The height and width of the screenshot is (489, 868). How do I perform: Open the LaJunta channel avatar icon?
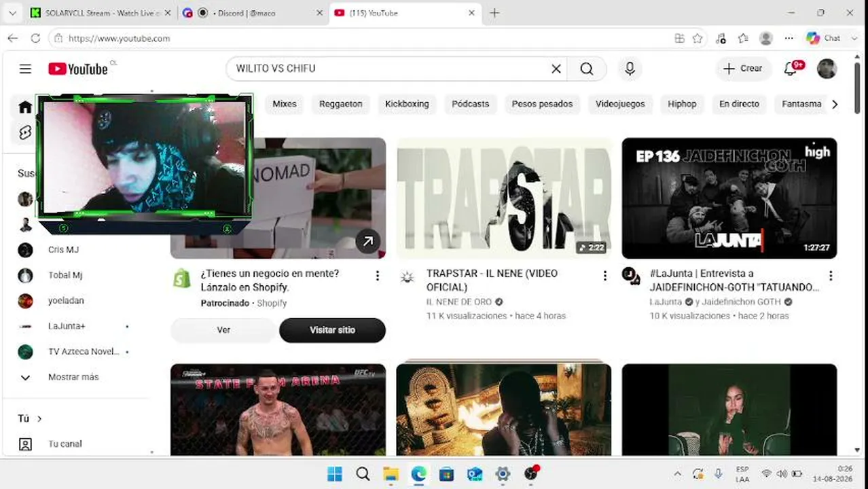pyautogui.click(x=631, y=276)
